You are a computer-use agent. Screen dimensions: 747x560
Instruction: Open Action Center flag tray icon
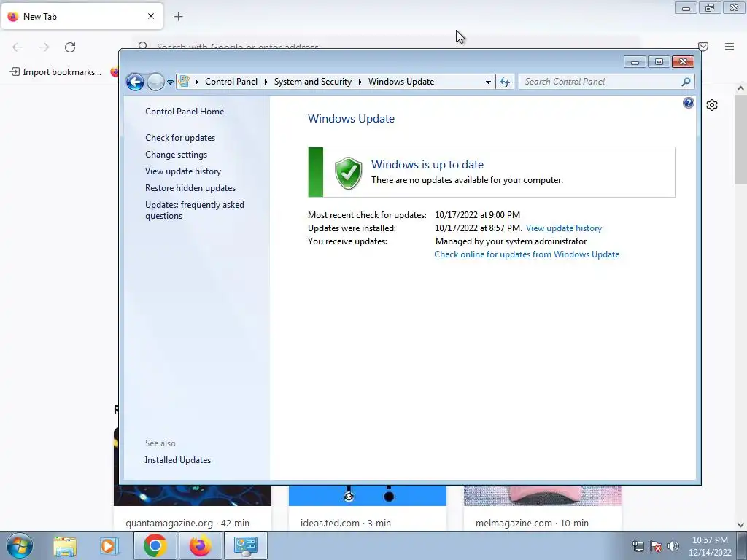[x=656, y=546]
